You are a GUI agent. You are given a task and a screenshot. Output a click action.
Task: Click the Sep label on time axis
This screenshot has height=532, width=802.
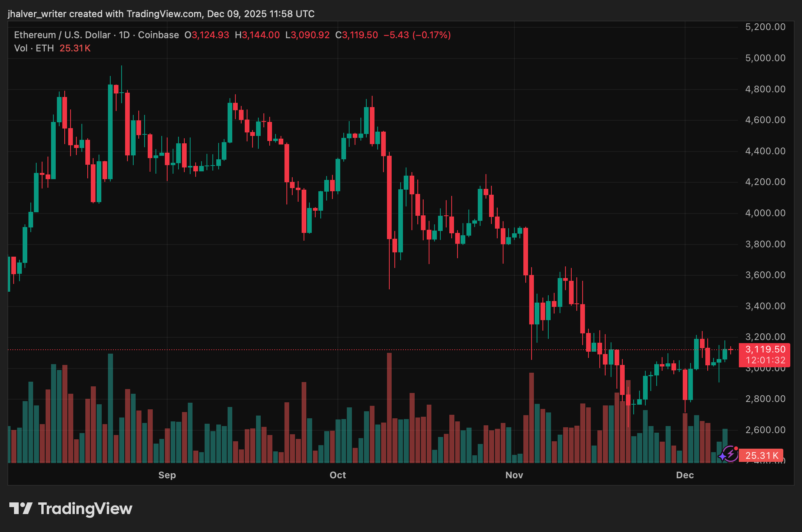167,475
